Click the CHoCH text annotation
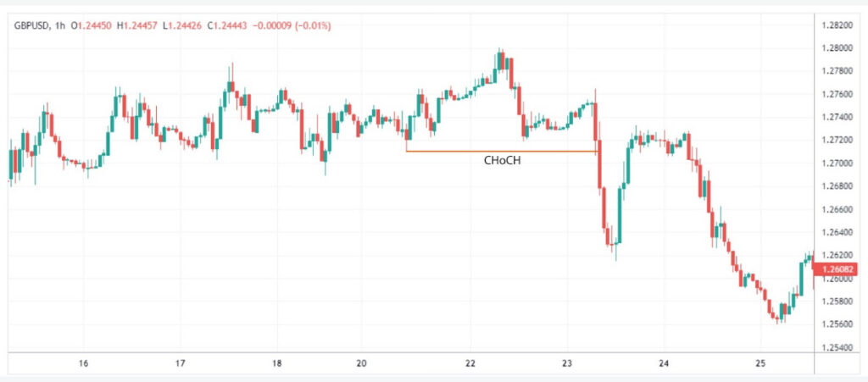 tap(502, 161)
